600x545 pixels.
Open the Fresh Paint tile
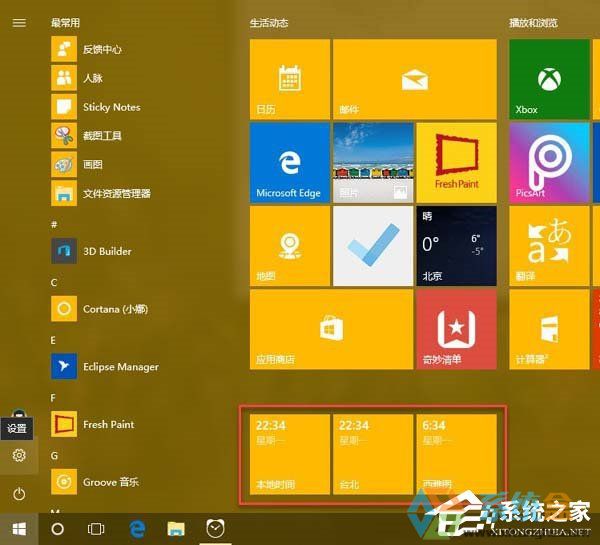457,163
